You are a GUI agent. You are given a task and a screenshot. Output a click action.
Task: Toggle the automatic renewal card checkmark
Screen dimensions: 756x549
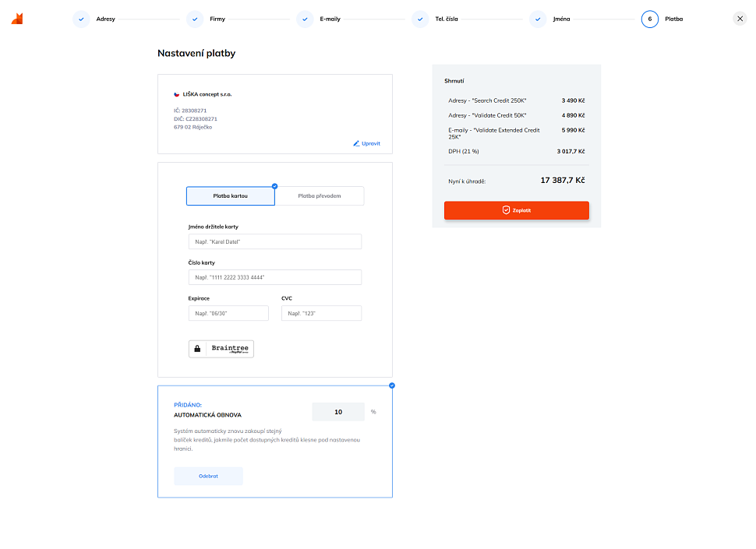[x=392, y=385]
